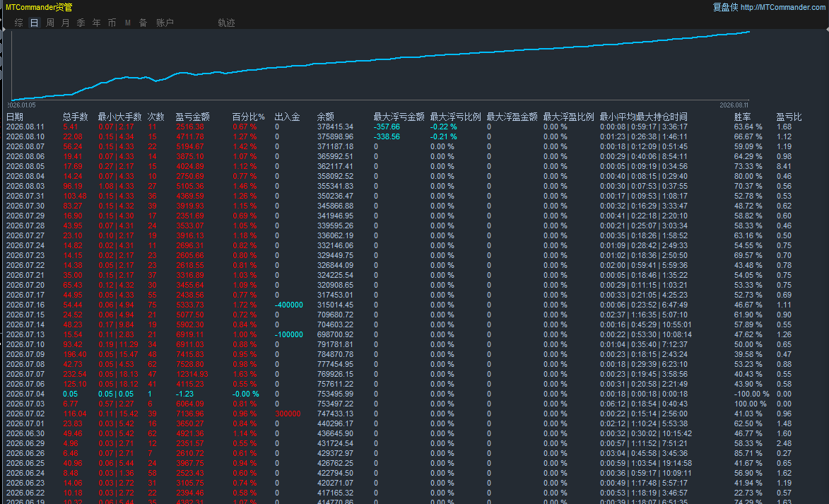Switch to the 轨迹 track tab

(x=226, y=23)
